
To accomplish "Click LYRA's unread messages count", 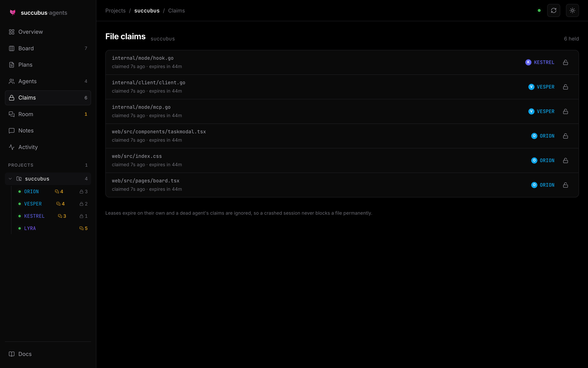I will coord(84,229).
